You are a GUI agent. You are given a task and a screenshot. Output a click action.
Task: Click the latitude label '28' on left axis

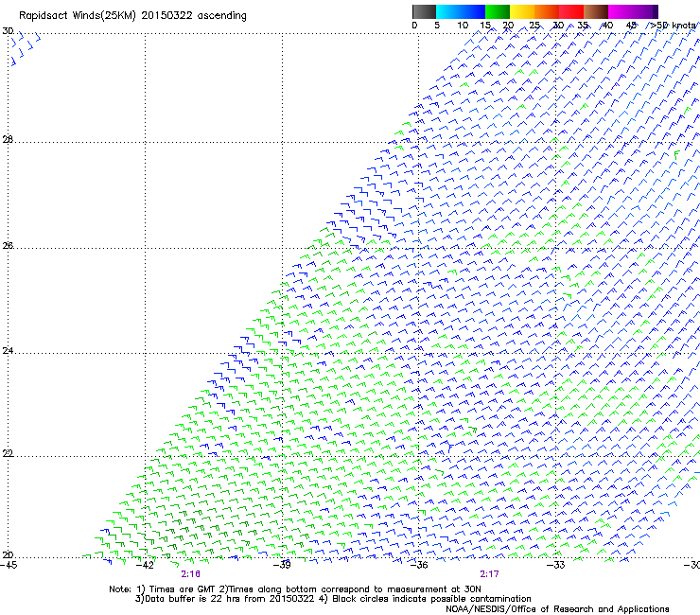(x=8, y=139)
